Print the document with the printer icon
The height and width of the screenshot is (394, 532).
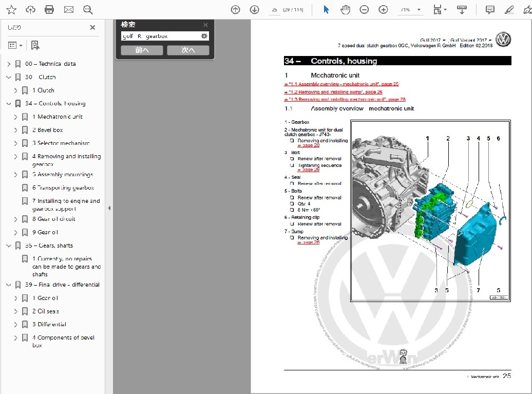pyautogui.click(x=49, y=9)
